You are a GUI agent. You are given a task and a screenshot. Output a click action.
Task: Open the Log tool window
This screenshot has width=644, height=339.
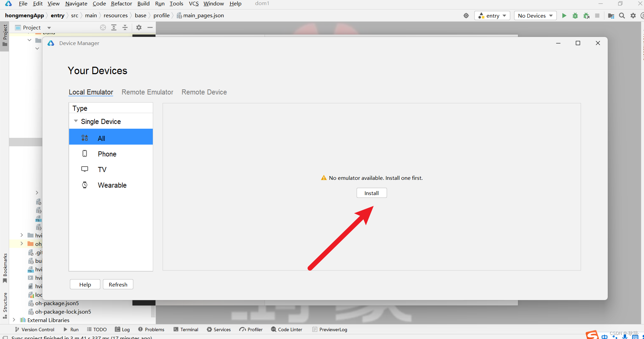(x=122, y=330)
